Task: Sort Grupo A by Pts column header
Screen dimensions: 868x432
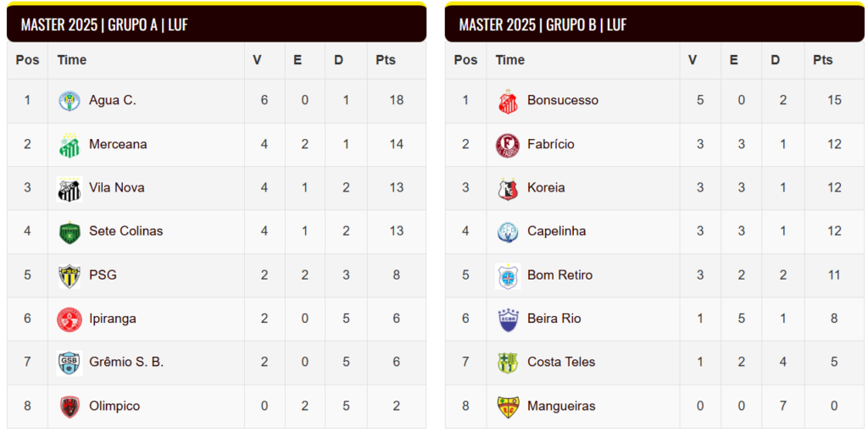Action: [386, 60]
